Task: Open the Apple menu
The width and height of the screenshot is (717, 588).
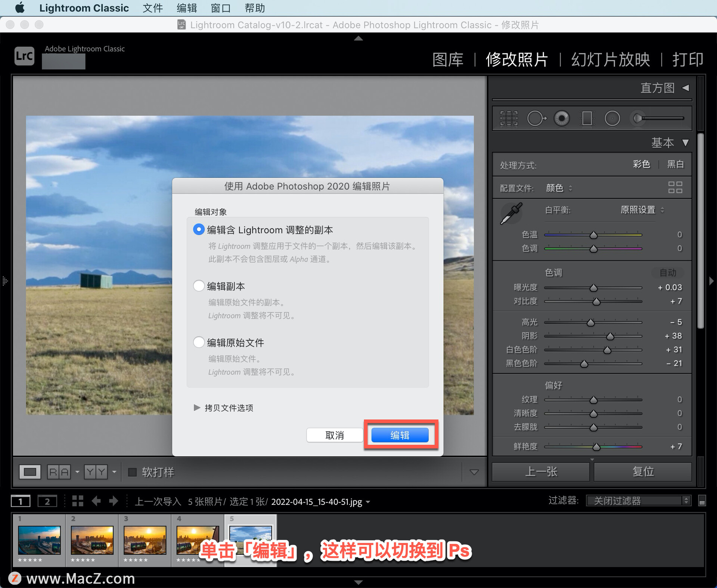Action: coord(19,8)
